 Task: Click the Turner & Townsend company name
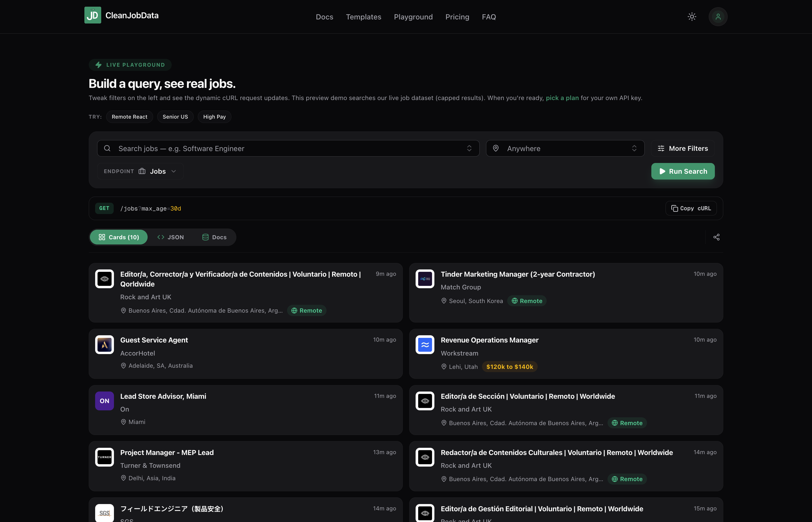click(x=150, y=466)
